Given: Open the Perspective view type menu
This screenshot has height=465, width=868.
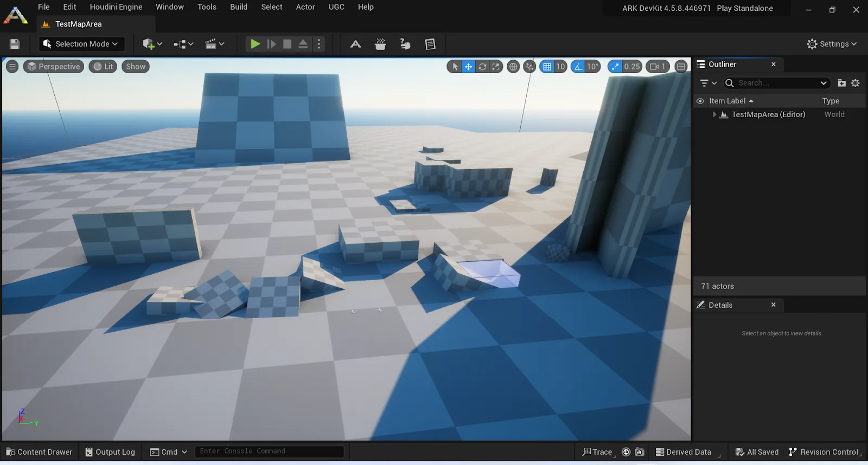Looking at the screenshot, I should 54,67.
